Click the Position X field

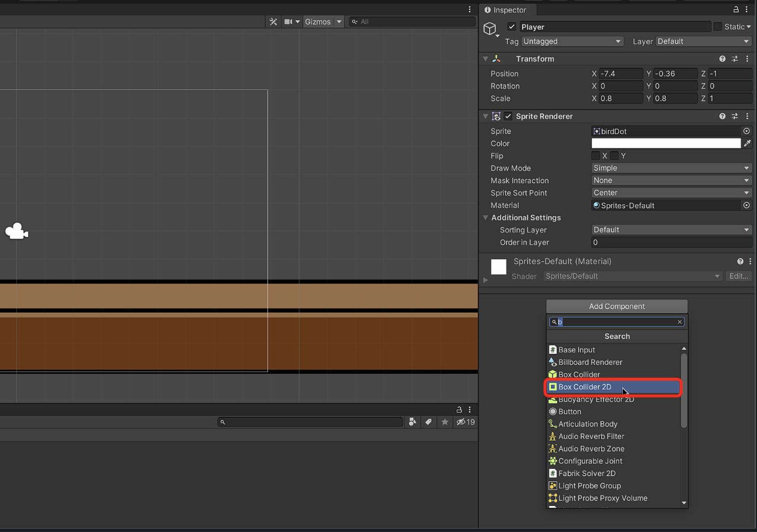621,74
